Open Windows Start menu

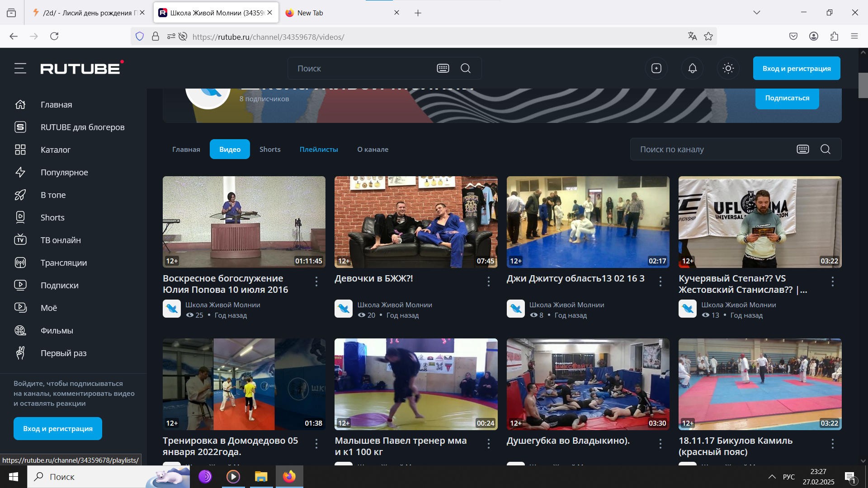tap(14, 477)
